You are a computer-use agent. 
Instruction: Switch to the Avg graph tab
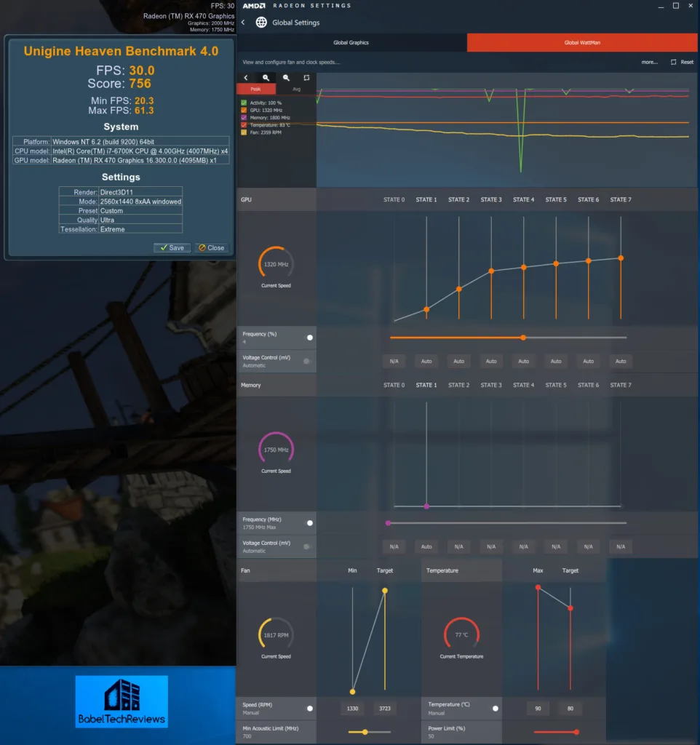pos(297,89)
